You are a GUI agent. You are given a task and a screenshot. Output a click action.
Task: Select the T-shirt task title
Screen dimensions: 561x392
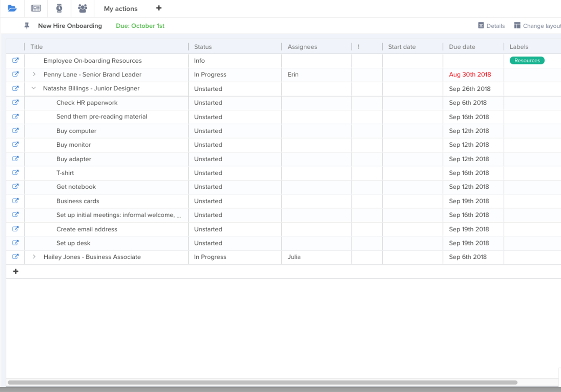pyautogui.click(x=65, y=173)
